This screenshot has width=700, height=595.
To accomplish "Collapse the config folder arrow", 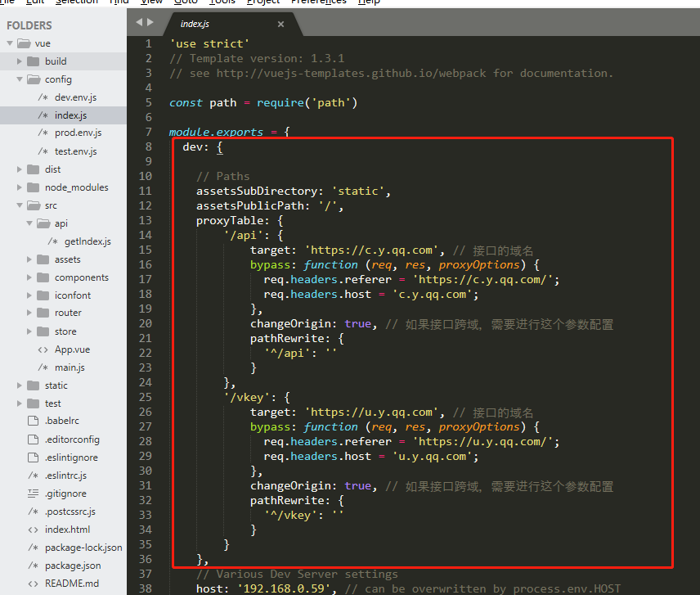I will coord(20,79).
